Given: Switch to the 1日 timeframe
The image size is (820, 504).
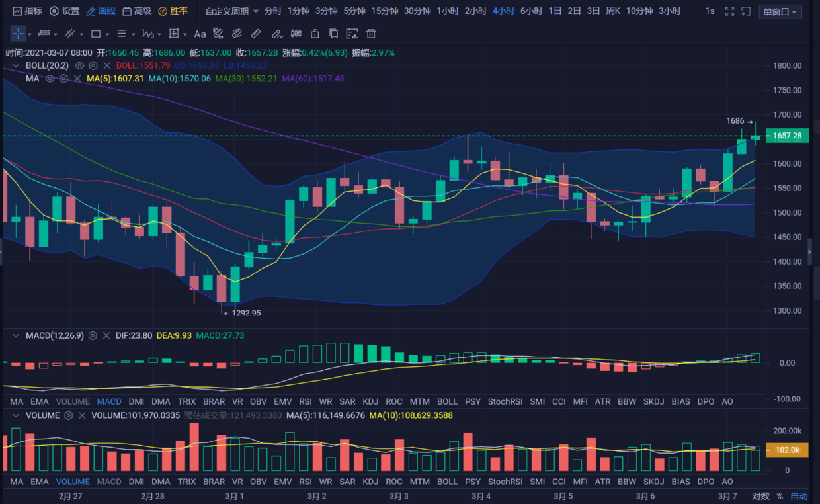Looking at the screenshot, I should pyautogui.click(x=555, y=11).
